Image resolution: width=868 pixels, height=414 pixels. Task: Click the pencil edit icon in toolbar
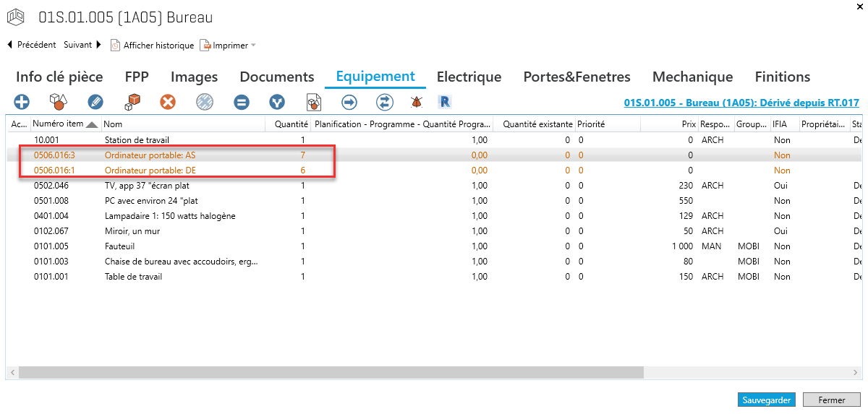point(95,103)
